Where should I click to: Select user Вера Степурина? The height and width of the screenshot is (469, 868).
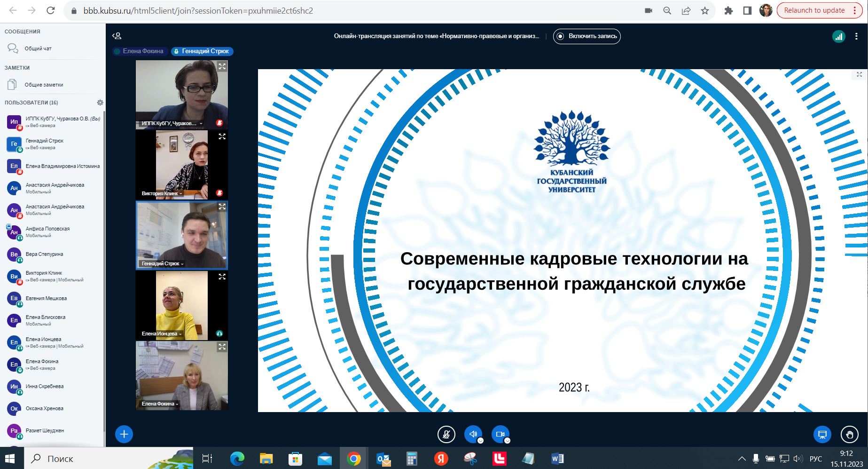[x=53, y=254]
